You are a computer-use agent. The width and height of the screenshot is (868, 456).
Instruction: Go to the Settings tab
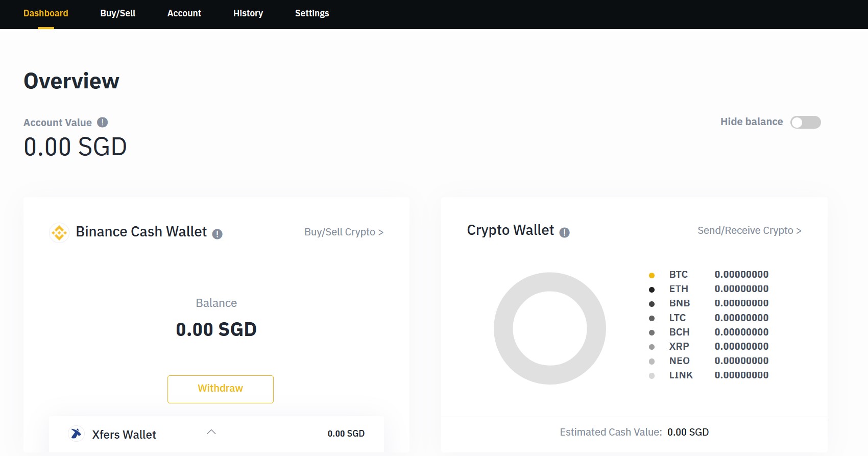tap(312, 13)
